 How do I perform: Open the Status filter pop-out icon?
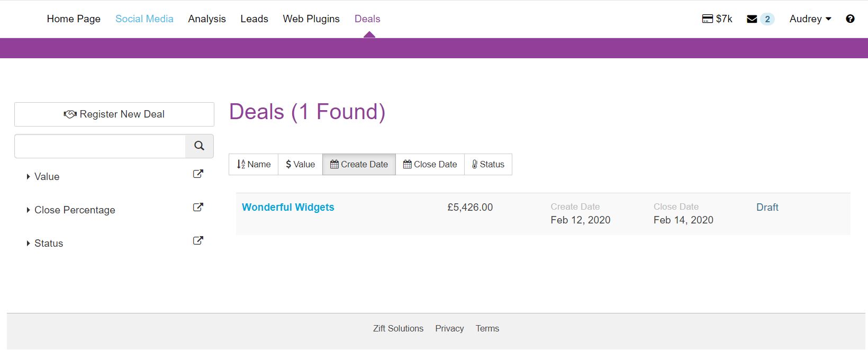coord(198,240)
